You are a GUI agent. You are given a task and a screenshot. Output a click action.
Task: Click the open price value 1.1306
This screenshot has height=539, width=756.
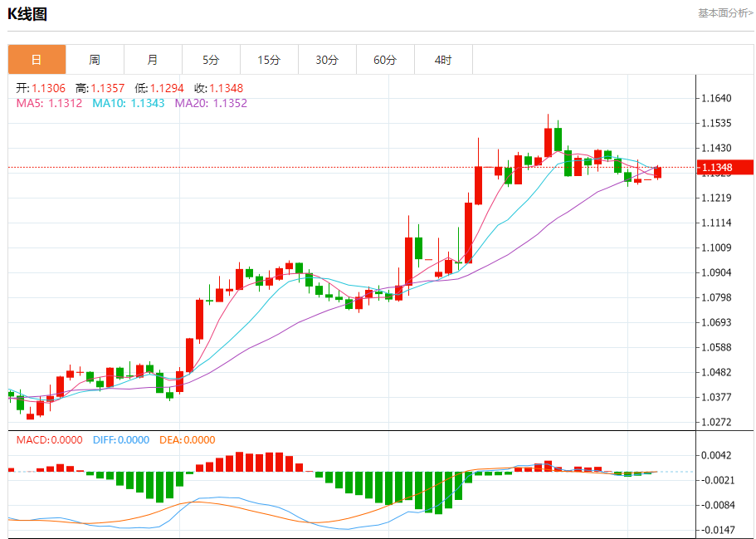click(x=49, y=88)
